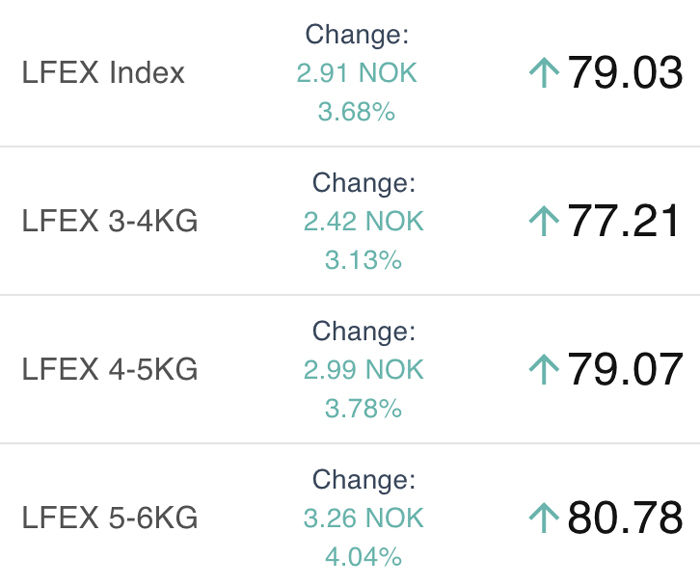Click the 4.04% change percentage
Viewport: 700px width, 585px height.
pos(363,556)
